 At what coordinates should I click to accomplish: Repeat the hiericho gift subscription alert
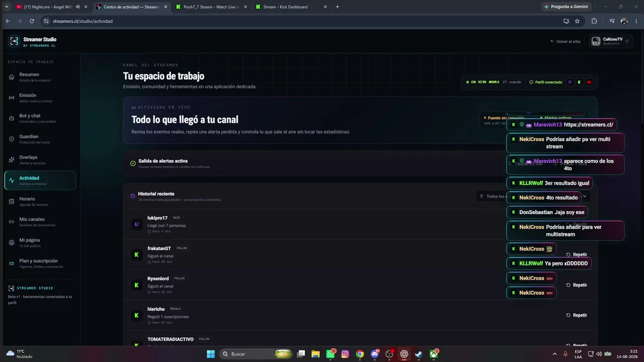point(577,315)
